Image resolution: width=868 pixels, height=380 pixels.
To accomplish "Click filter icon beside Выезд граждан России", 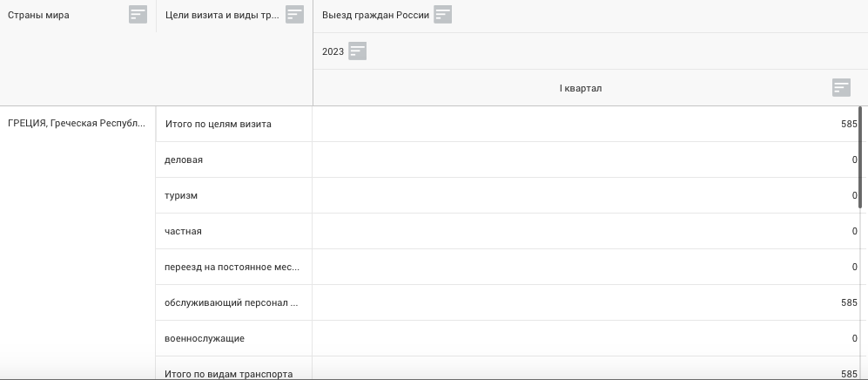I will (x=442, y=15).
